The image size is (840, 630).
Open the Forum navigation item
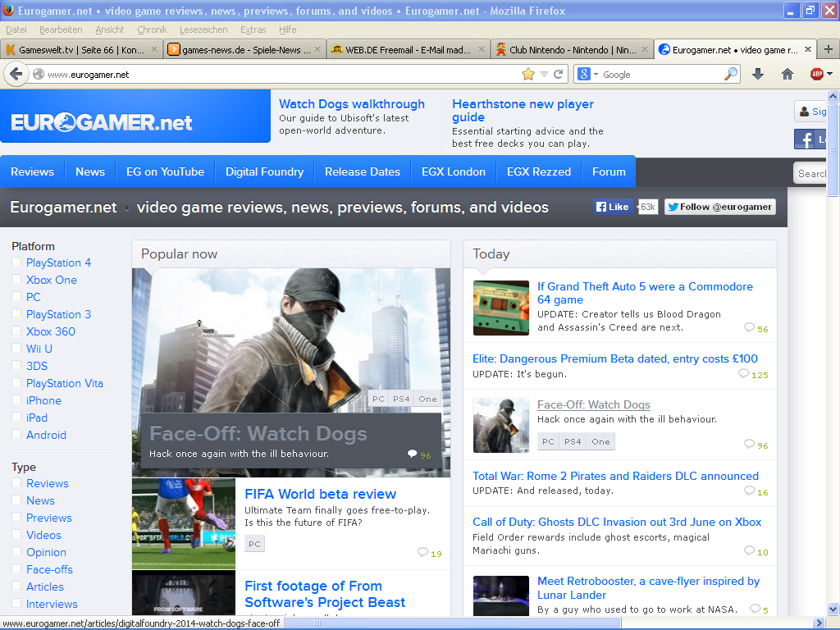tap(609, 171)
